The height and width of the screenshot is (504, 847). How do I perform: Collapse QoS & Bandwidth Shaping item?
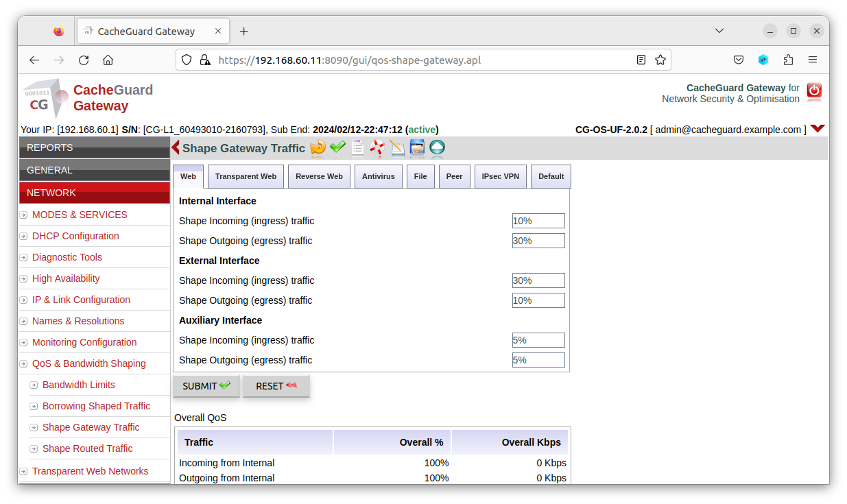[89, 363]
